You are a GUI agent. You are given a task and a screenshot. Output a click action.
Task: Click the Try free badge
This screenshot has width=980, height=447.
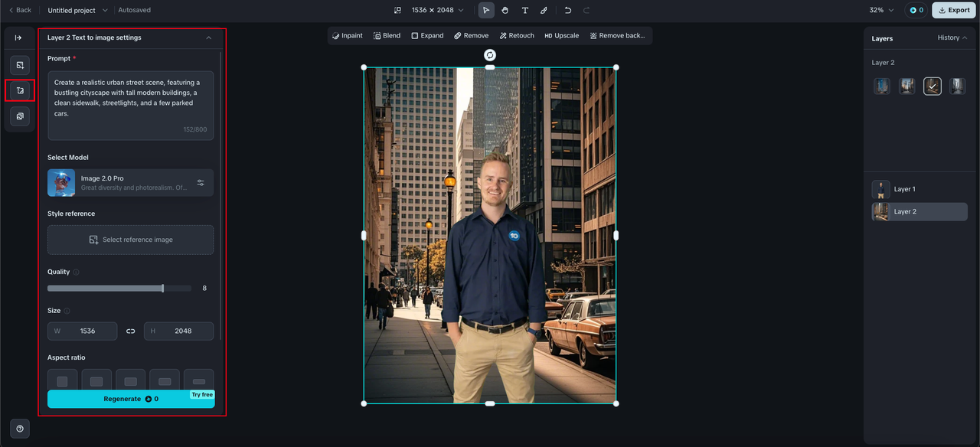(x=202, y=394)
